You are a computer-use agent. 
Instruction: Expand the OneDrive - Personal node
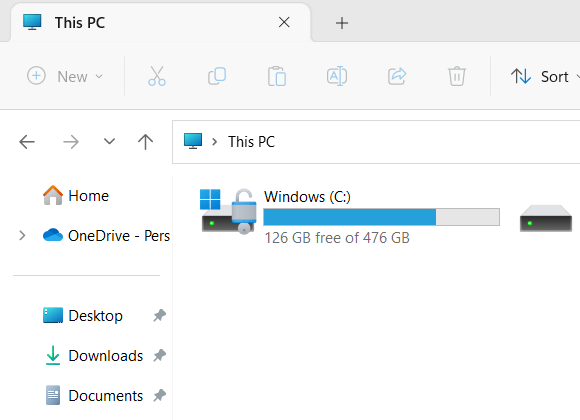(22, 235)
